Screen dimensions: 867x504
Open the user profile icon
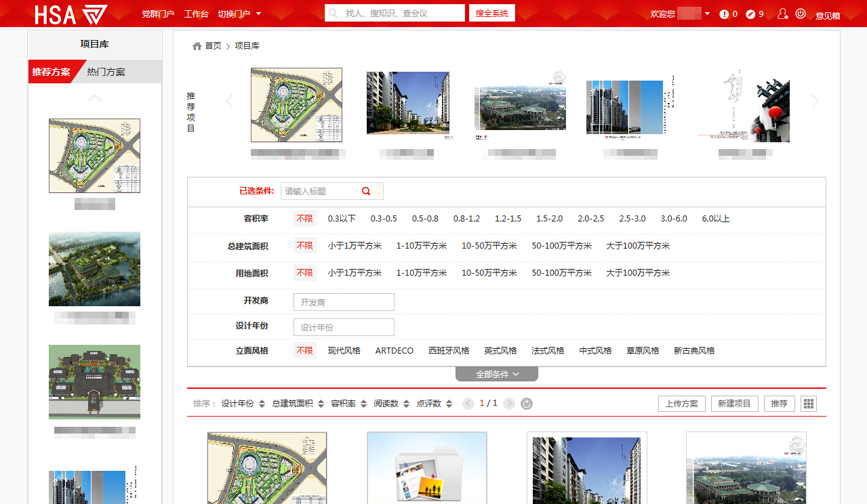(x=782, y=14)
